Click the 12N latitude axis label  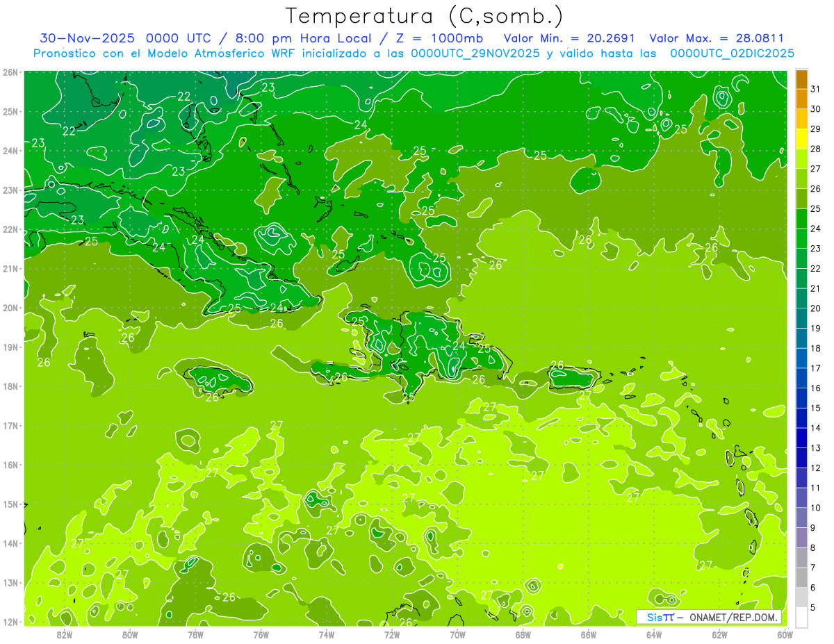click(x=10, y=622)
